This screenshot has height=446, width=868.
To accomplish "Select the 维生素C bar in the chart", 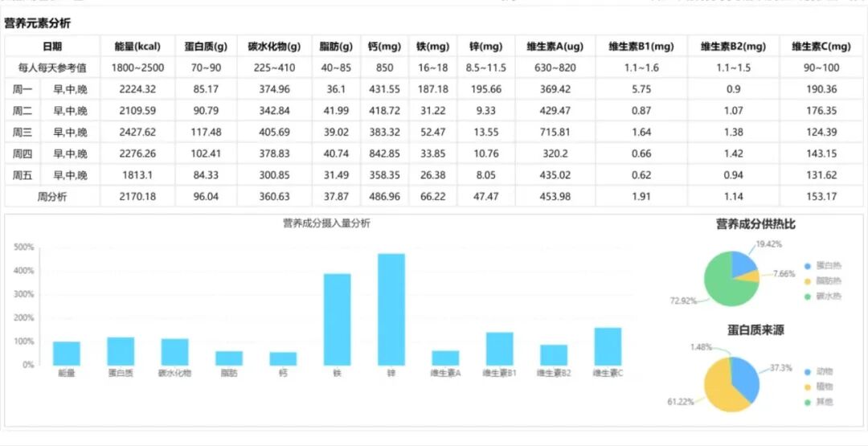I will [x=608, y=346].
